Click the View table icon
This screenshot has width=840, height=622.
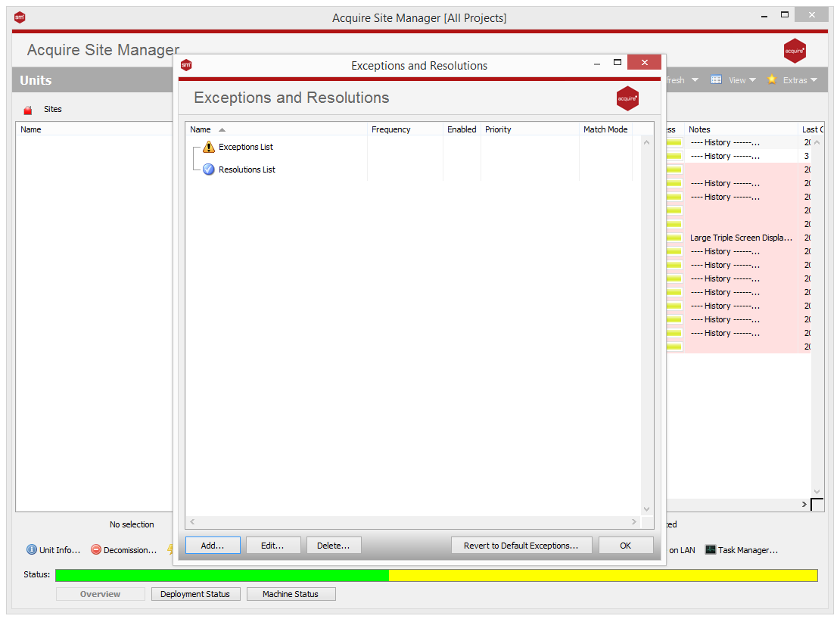(x=716, y=79)
